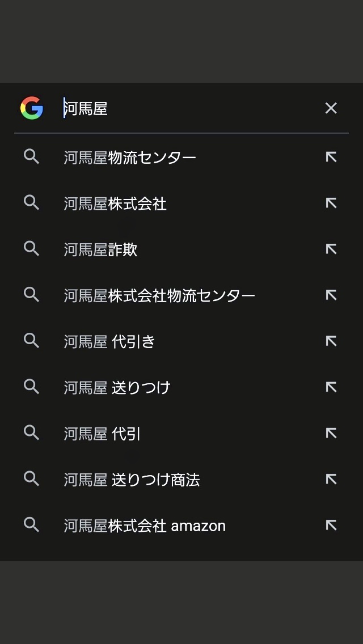Tap the magnifier icon beside 河馬屋株式会社 amazon

point(32,525)
